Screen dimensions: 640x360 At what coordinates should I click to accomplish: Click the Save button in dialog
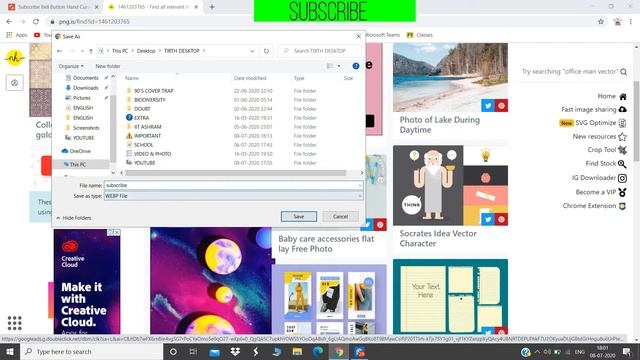point(298,216)
